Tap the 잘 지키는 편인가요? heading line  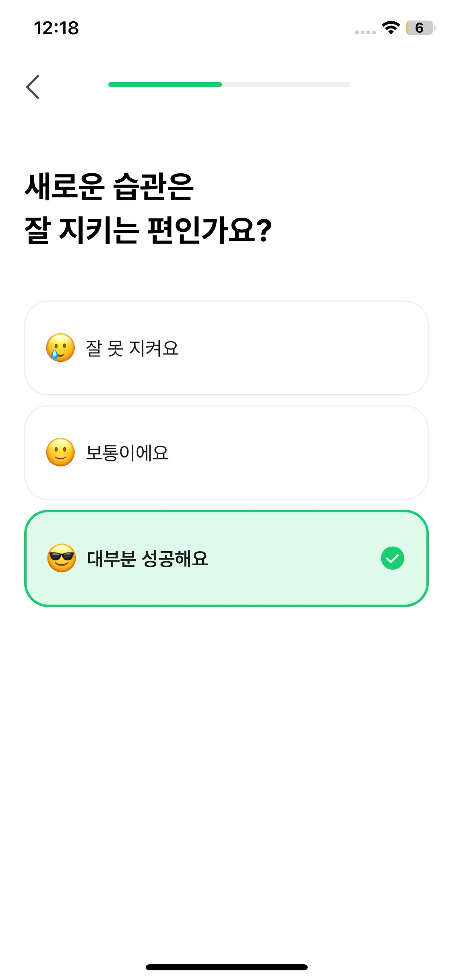pyautogui.click(x=148, y=230)
